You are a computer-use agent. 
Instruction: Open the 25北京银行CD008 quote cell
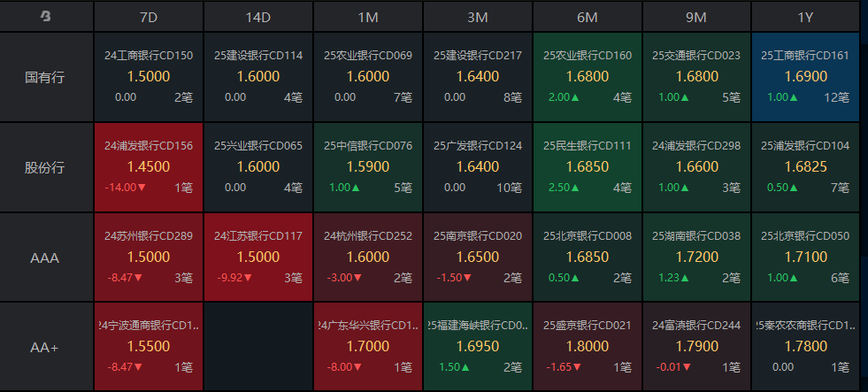click(587, 257)
